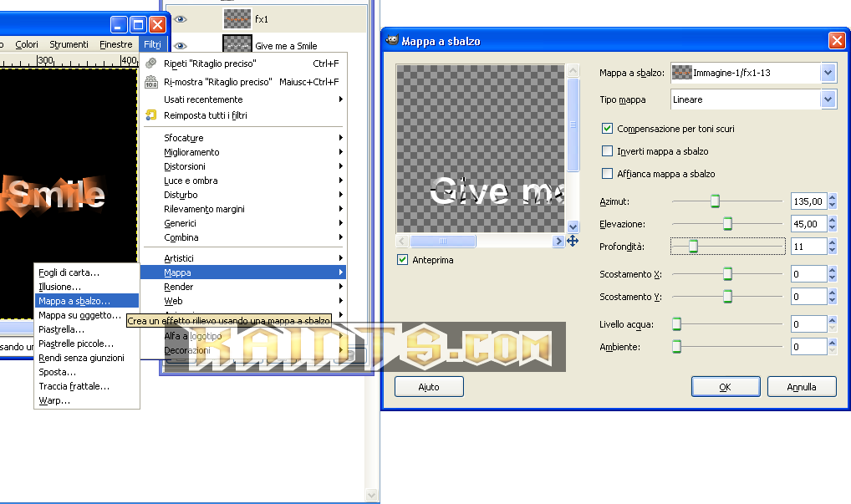Viewport: 851px width, 504px height.
Task: Click the GIMP icon in dialog title bar
Action: 391,41
